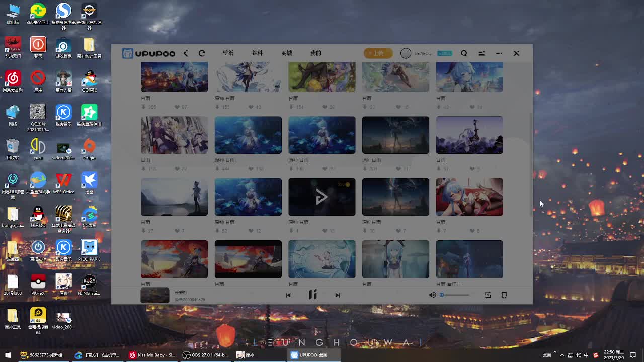The width and height of the screenshot is (644, 362).
Task: Open the current wallpaper thumbnail in player bar
Action: [155, 295]
